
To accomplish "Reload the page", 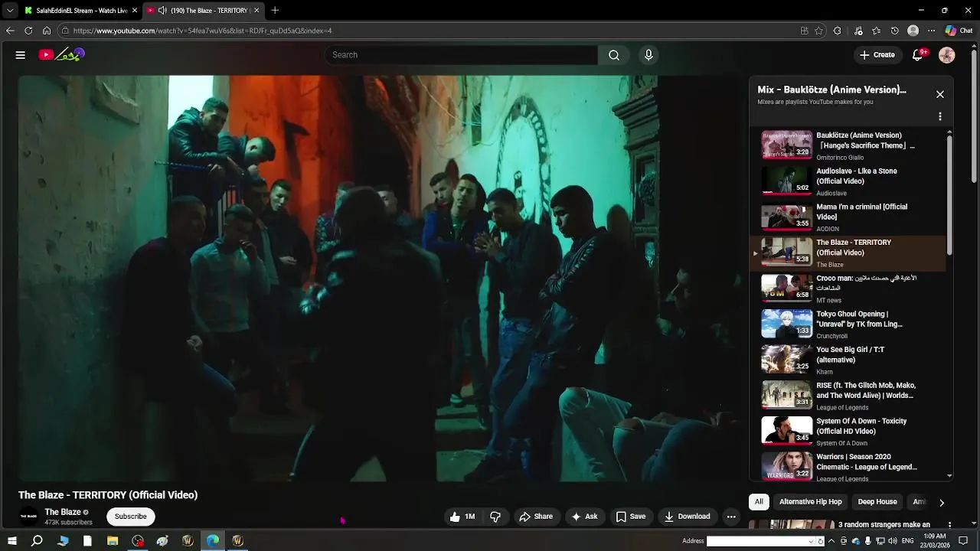I will 28,31.
